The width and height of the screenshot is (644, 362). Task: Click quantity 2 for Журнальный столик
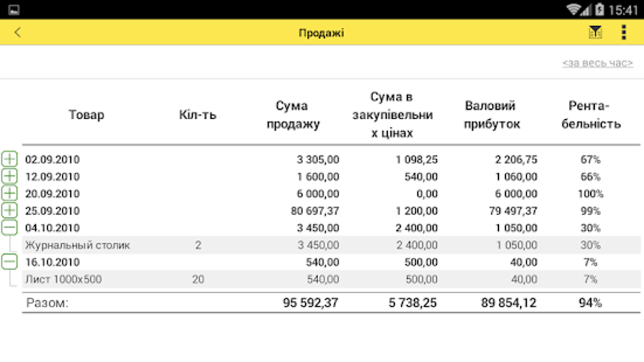[x=198, y=245]
